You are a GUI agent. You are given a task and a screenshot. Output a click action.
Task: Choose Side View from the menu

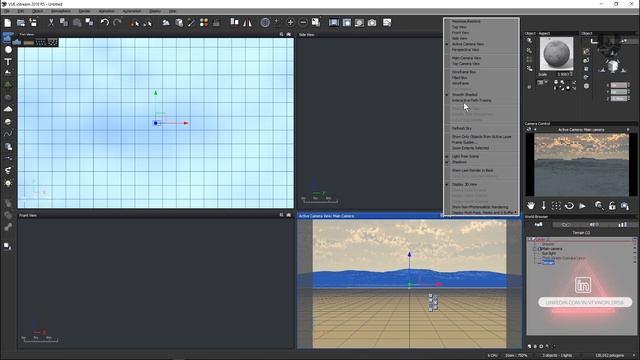(x=460, y=38)
